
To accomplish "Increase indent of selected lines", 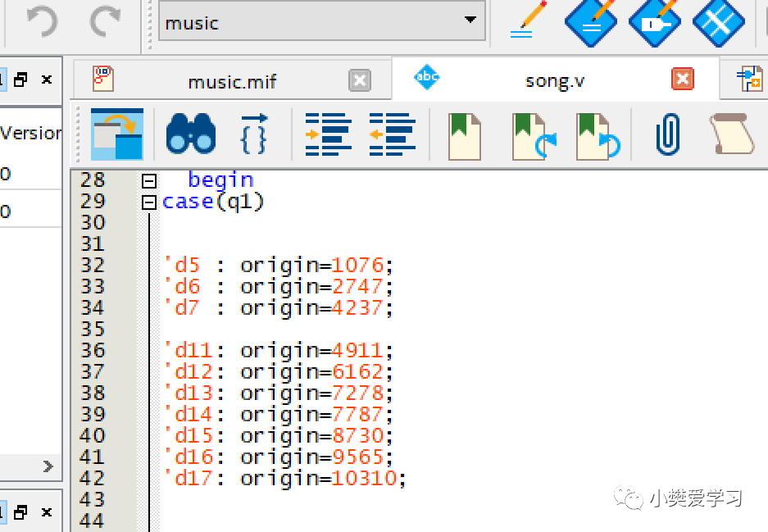I will pyautogui.click(x=328, y=134).
